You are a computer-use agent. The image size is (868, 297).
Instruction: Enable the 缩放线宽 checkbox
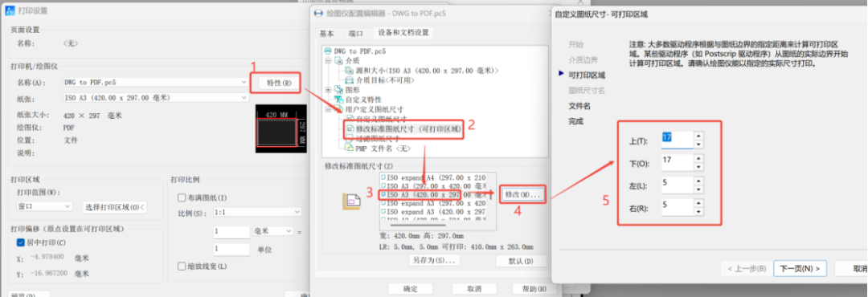pyautogui.click(x=182, y=266)
